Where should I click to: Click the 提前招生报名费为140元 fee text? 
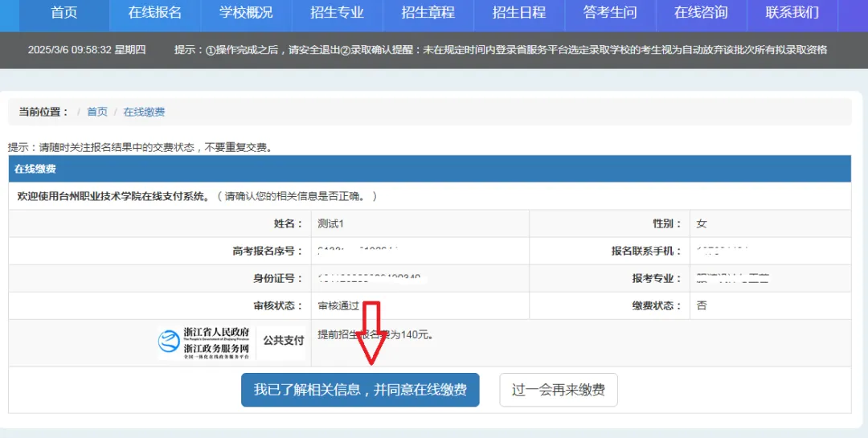pyautogui.click(x=375, y=334)
